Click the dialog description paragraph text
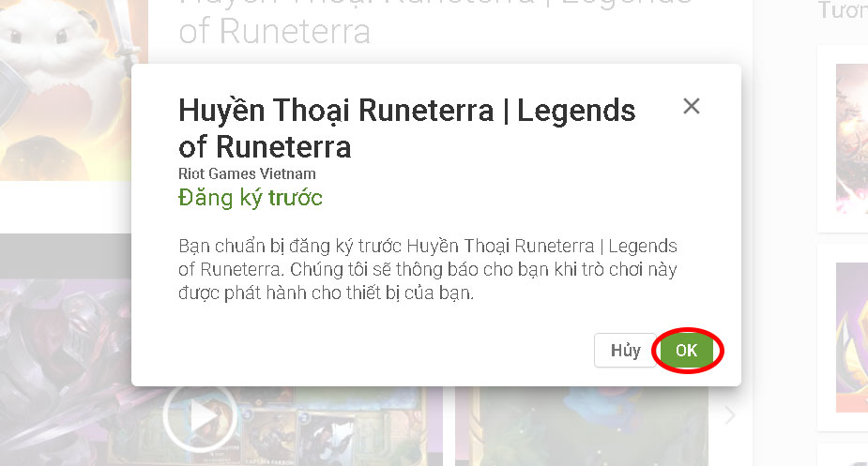The image size is (868, 466). coord(427,269)
